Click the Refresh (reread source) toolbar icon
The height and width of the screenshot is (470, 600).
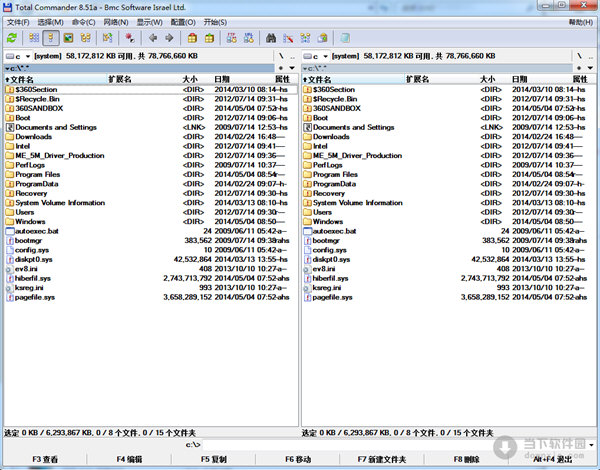point(11,37)
